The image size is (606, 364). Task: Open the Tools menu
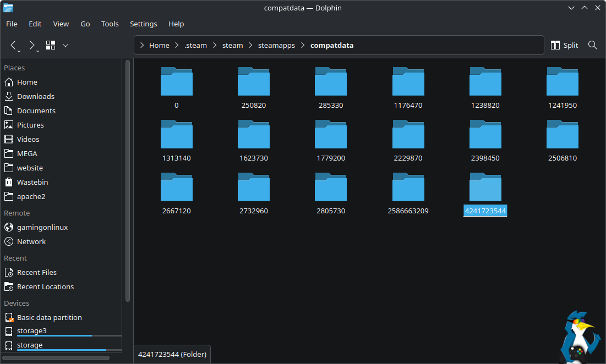coord(110,24)
